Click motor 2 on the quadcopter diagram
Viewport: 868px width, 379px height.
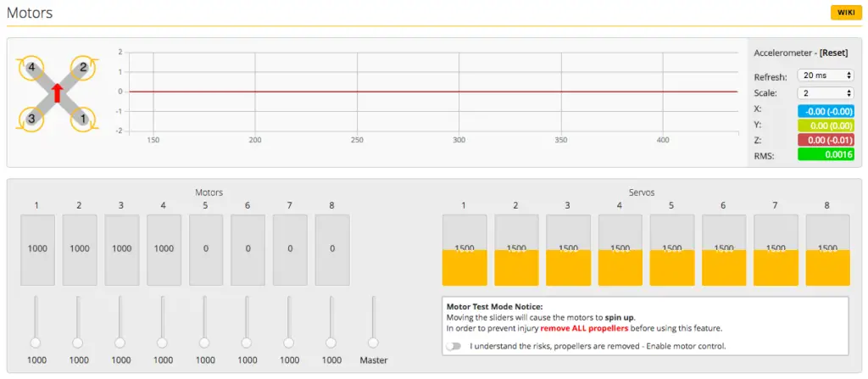pyautogui.click(x=83, y=66)
